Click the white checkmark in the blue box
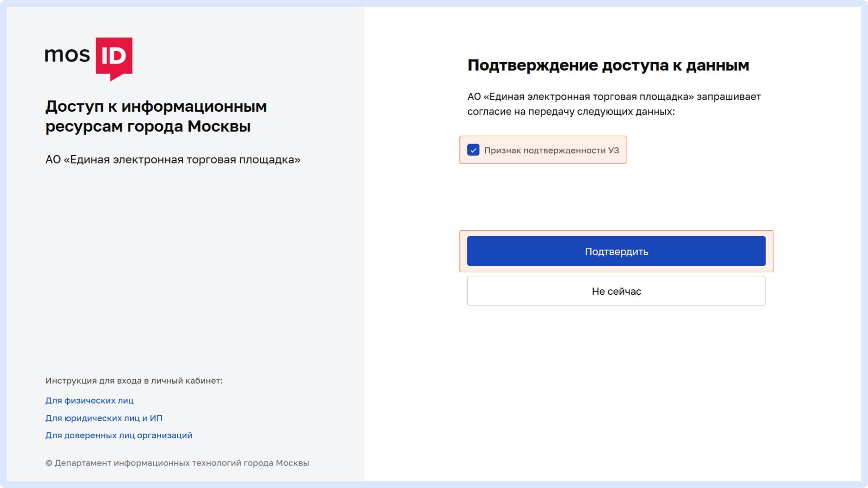The image size is (868, 488). point(473,150)
